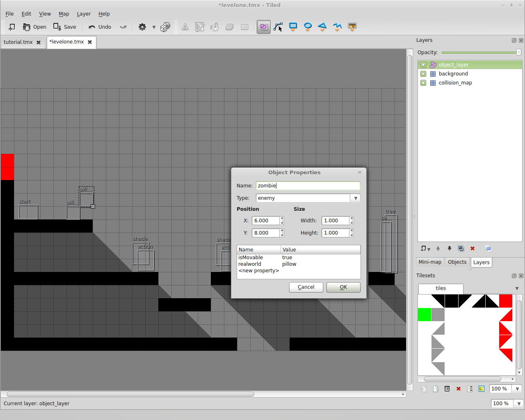Select the Rectangular Select tool
The height and width of the screenshot is (420, 525).
244,27
